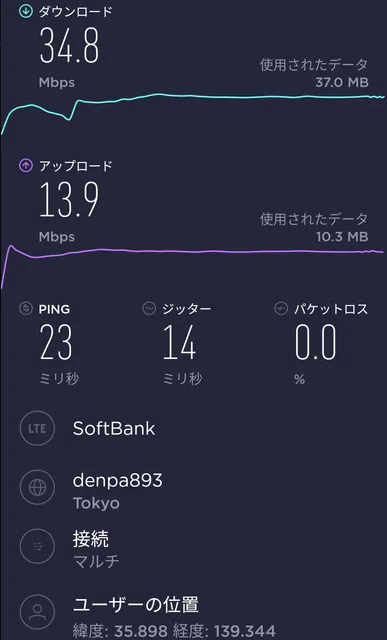Tap the purple upload arrow icon
Screen dimensions: 387x640
26,166
